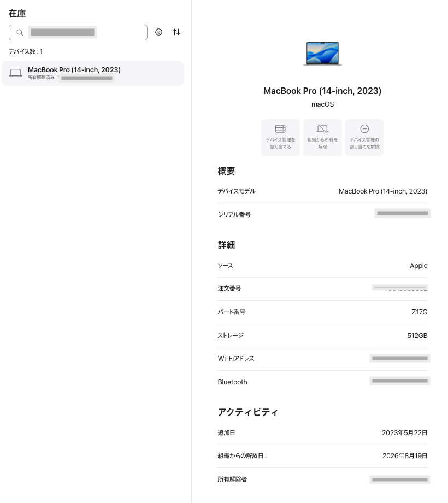Click the 2023年5月22日 date value
This screenshot has height=503, width=448.
[x=404, y=433]
